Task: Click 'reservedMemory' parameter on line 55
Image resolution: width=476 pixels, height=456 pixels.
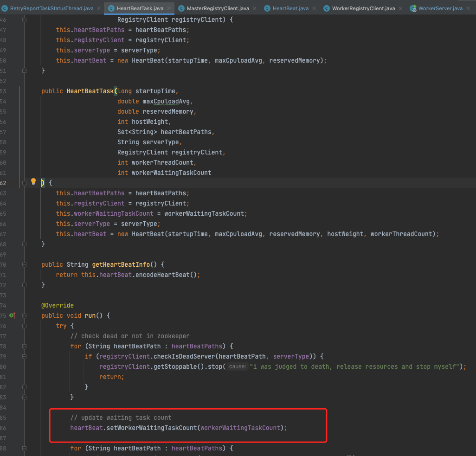Action: [168, 112]
